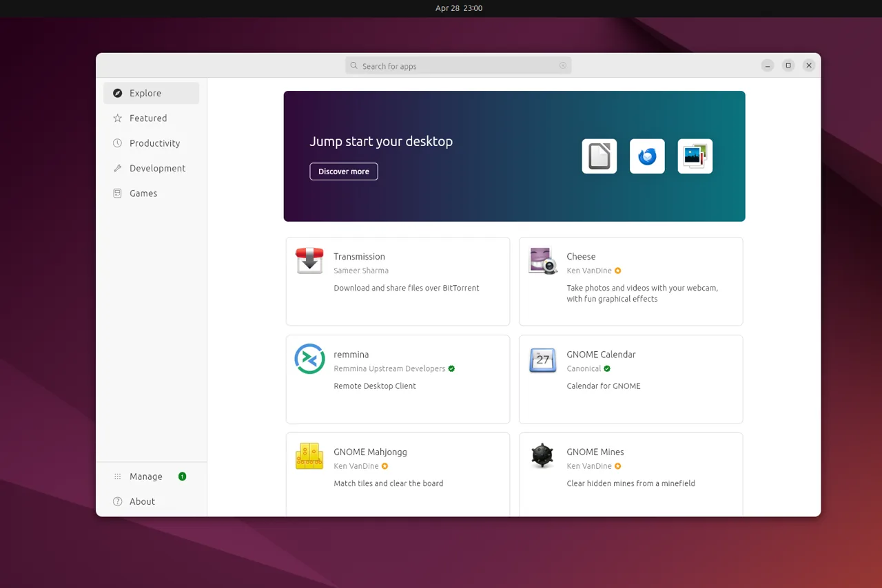The image size is (882, 588).
Task: Click the green update badge beside Manage
Action: point(182,476)
